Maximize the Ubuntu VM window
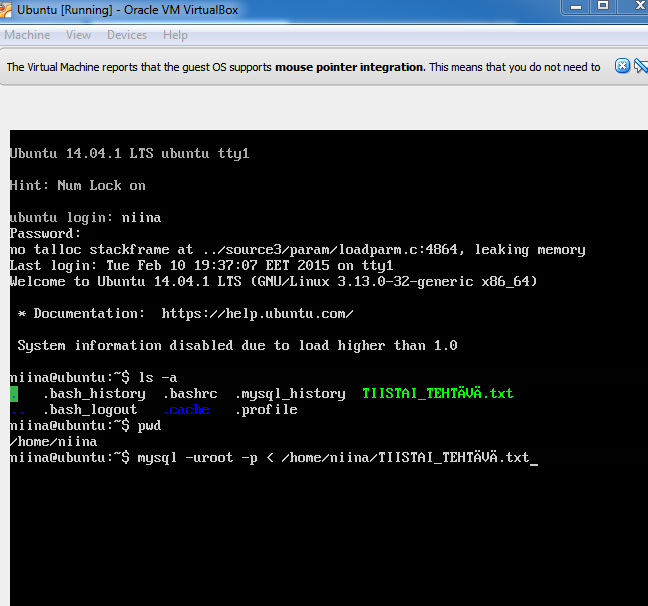 click(x=602, y=7)
